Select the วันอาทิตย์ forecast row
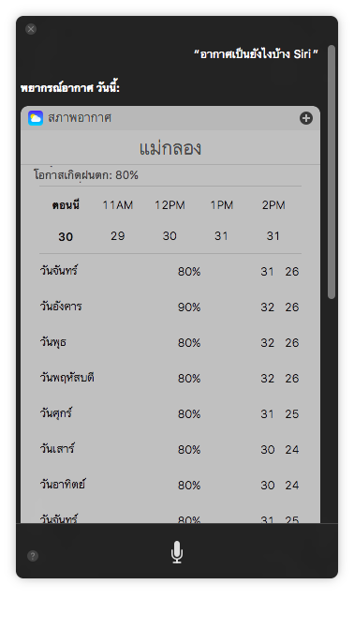This screenshot has width=354, height=644. 170,485
